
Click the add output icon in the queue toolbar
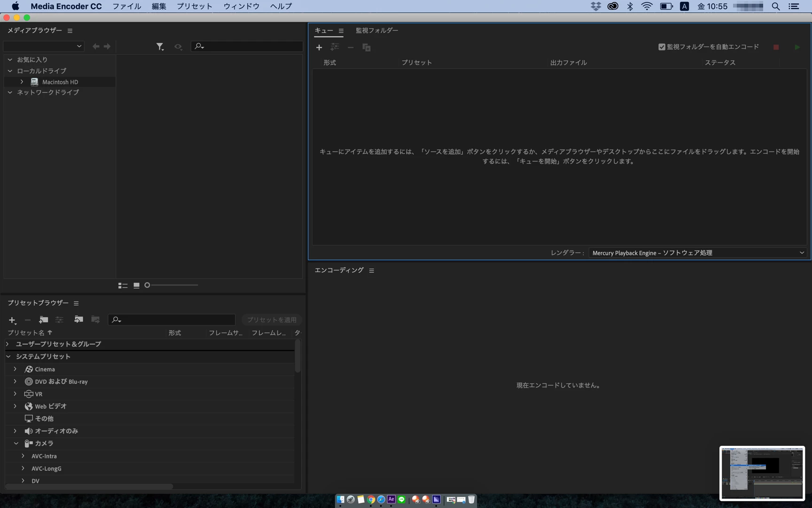point(335,47)
